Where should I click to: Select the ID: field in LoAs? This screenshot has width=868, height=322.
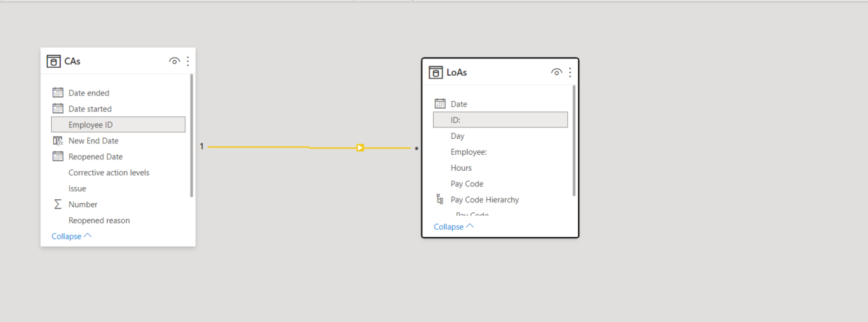500,120
